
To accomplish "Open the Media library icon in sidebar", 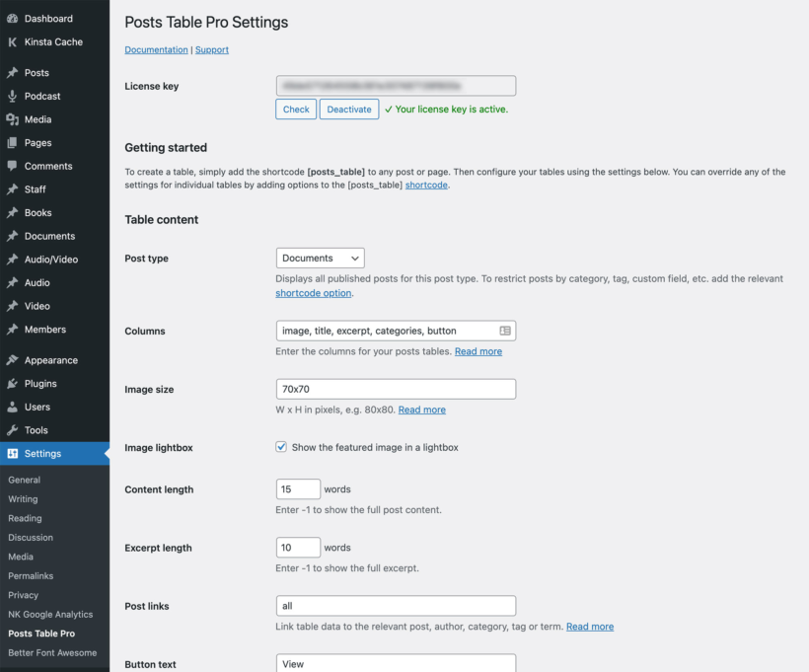I will point(14,118).
